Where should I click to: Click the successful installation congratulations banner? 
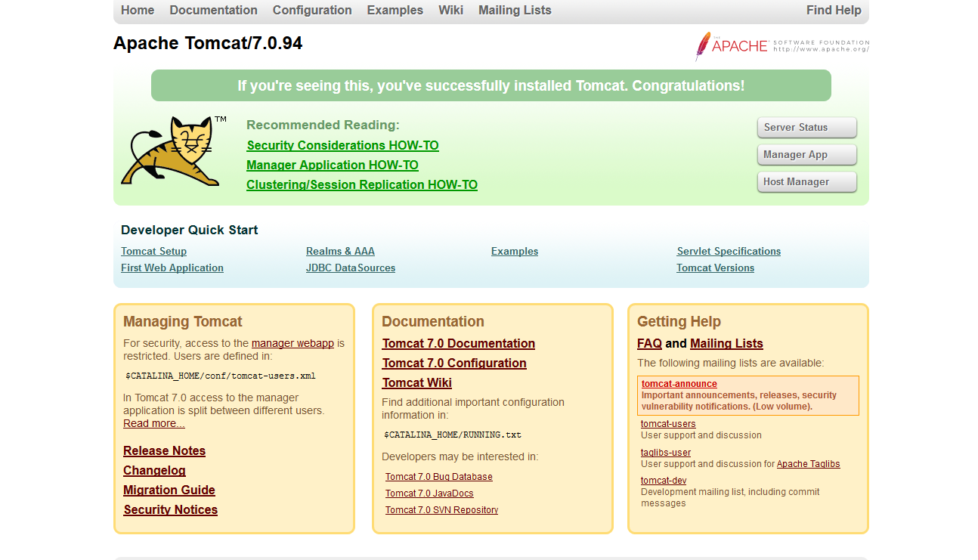tap(491, 85)
